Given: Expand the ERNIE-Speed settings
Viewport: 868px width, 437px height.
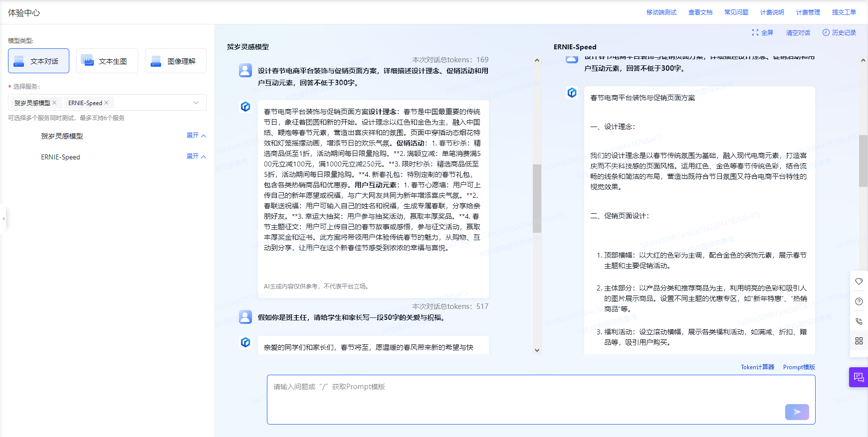Looking at the screenshot, I should (x=196, y=156).
